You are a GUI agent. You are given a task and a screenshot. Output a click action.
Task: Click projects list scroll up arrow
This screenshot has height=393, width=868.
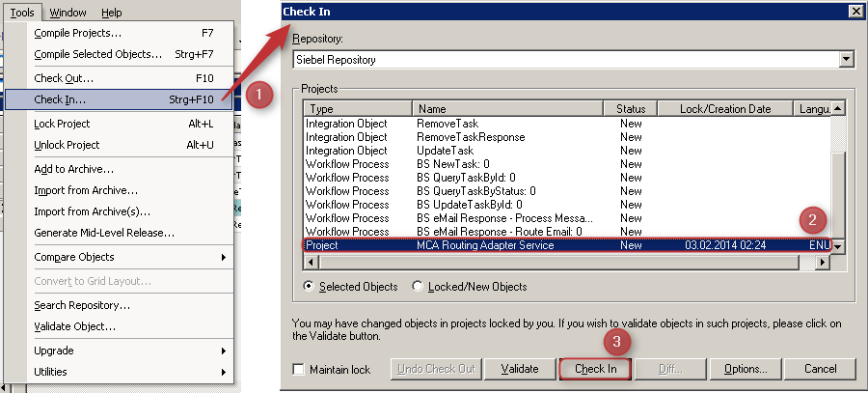839,109
